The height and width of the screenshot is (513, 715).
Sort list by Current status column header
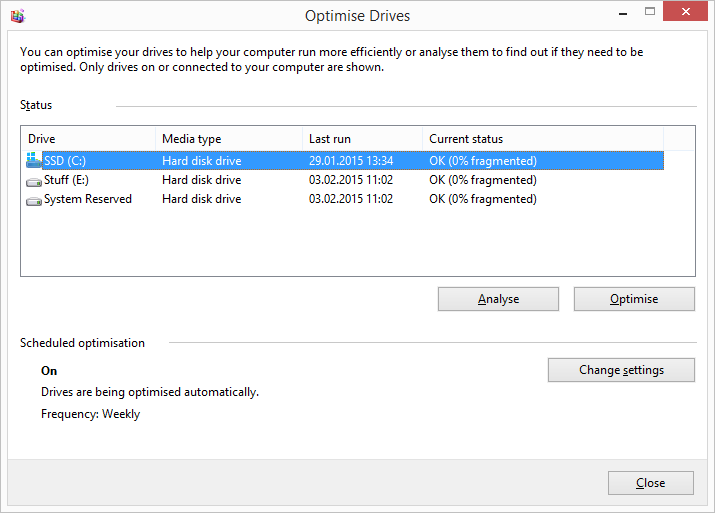pos(541,139)
